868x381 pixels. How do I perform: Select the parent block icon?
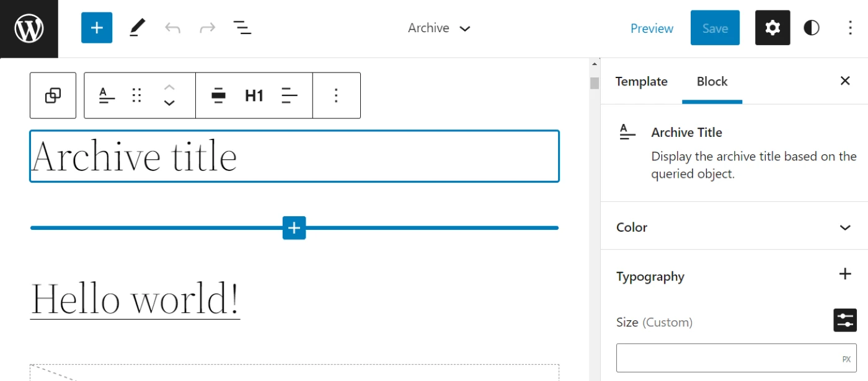(x=53, y=95)
